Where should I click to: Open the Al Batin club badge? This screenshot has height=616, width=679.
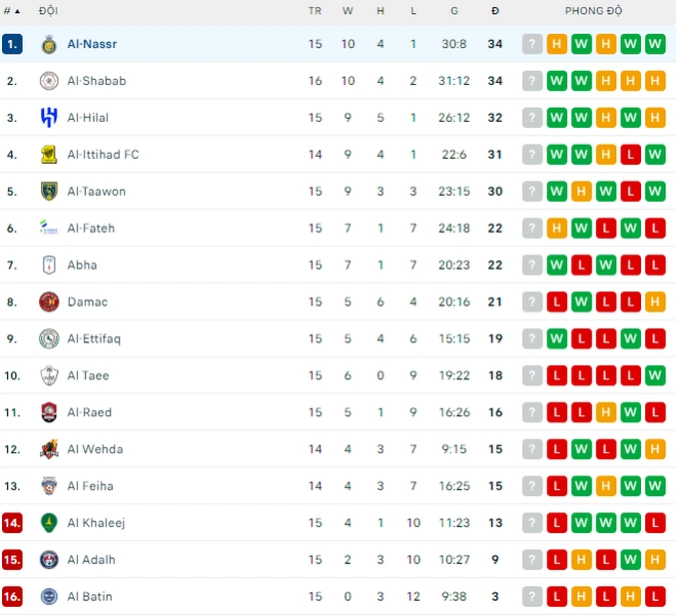49,596
